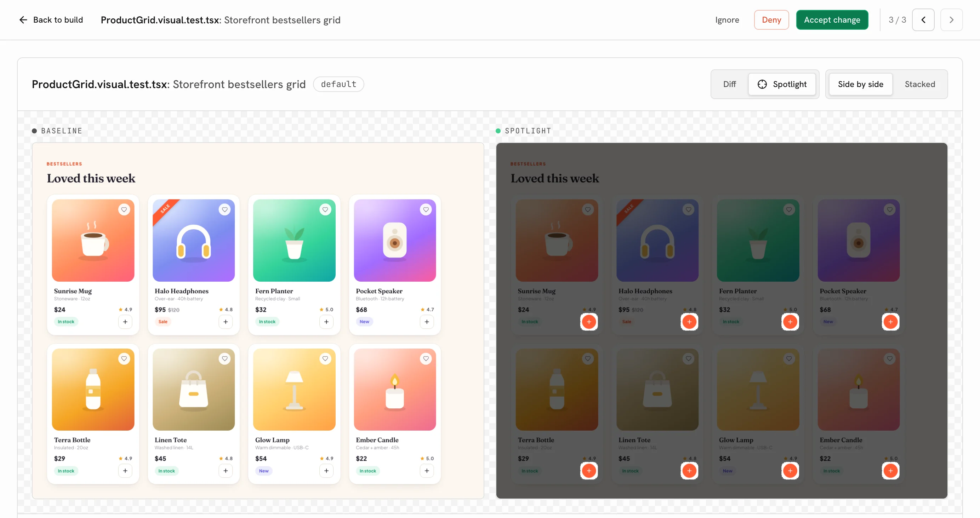Click highlighted orange plus on spotlight Ember Candle

tap(890, 471)
